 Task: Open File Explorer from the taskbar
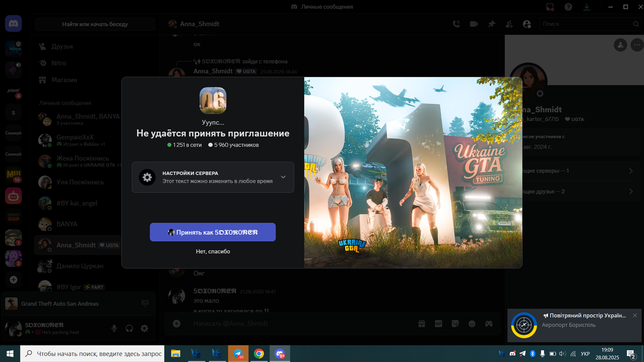point(176,353)
